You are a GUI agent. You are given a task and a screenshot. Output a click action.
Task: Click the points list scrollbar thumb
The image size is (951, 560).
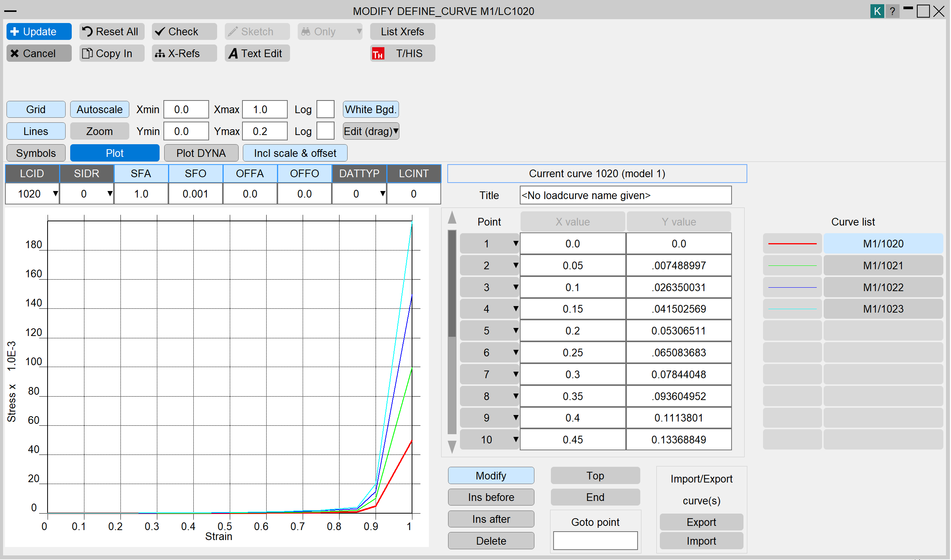click(x=452, y=284)
